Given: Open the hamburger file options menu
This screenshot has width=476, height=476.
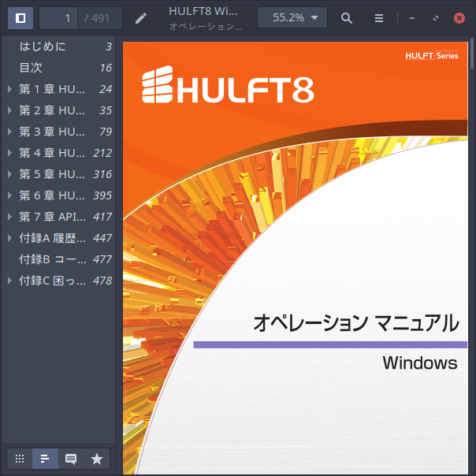Looking at the screenshot, I should coord(378,18).
